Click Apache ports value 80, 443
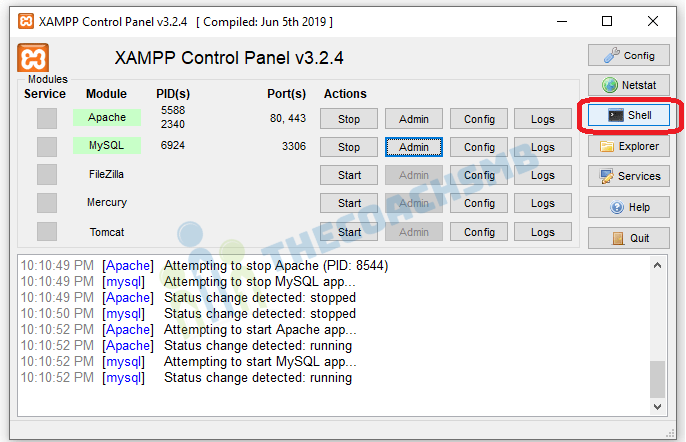The height and width of the screenshot is (442, 686). (x=288, y=118)
